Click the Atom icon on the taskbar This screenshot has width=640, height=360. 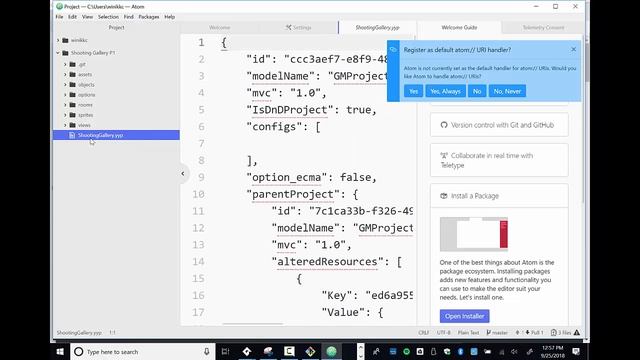(x=331, y=351)
